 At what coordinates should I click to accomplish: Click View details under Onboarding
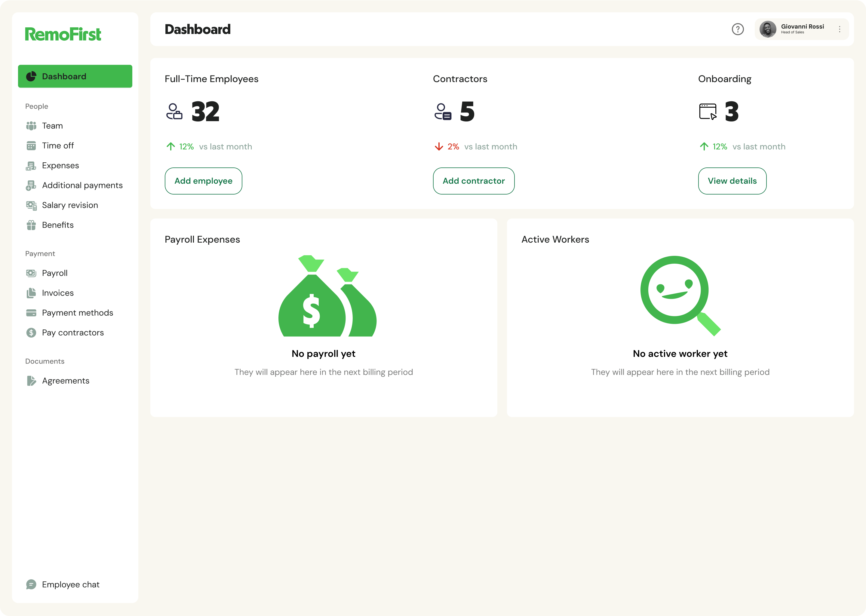[x=732, y=181]
